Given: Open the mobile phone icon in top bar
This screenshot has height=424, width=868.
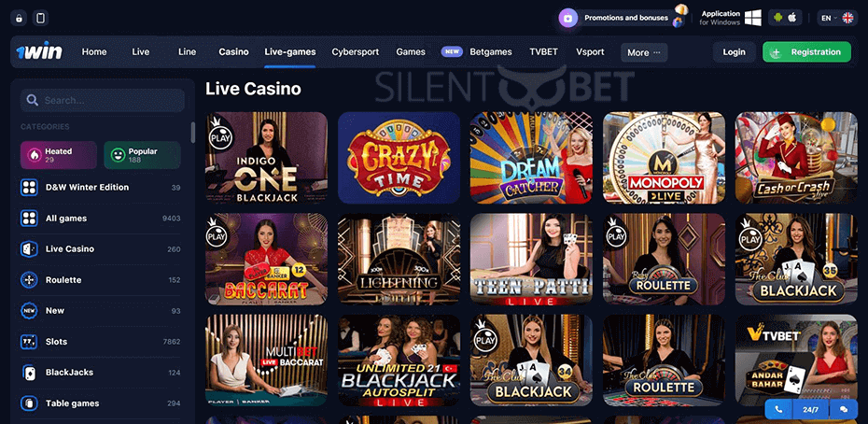Looking at the screenshot, I should (x=40, y=19).
